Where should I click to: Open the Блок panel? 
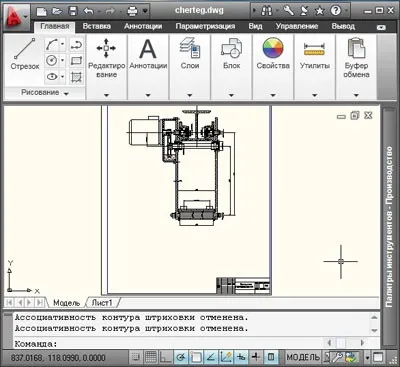click(231, 48)
